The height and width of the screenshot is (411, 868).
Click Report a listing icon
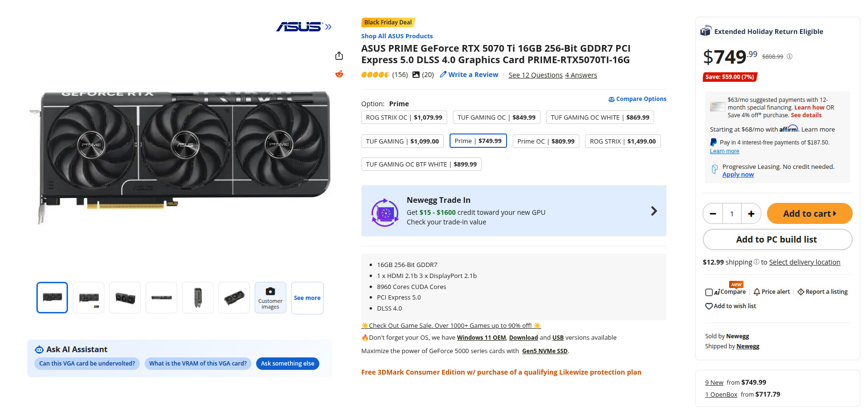(x=801, y=292)
